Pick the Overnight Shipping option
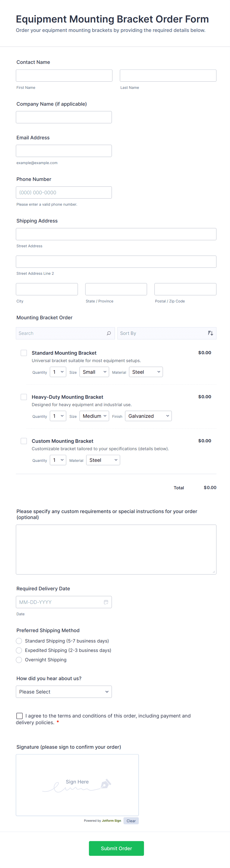 (19, 660)
